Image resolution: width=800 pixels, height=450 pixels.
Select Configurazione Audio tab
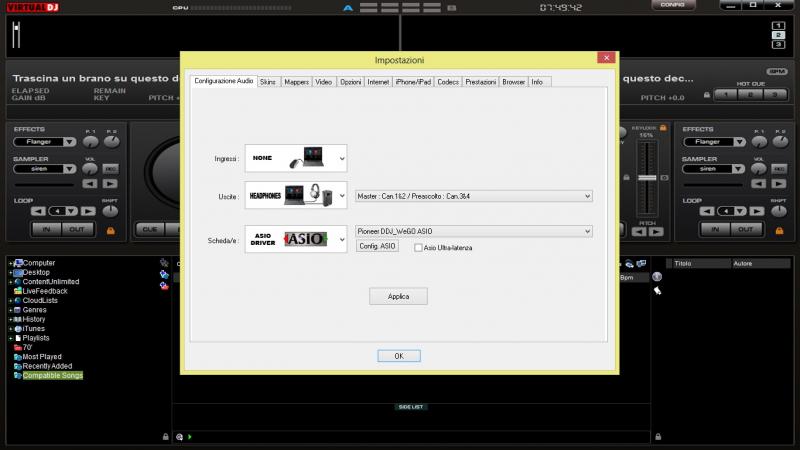click(223, 81)
